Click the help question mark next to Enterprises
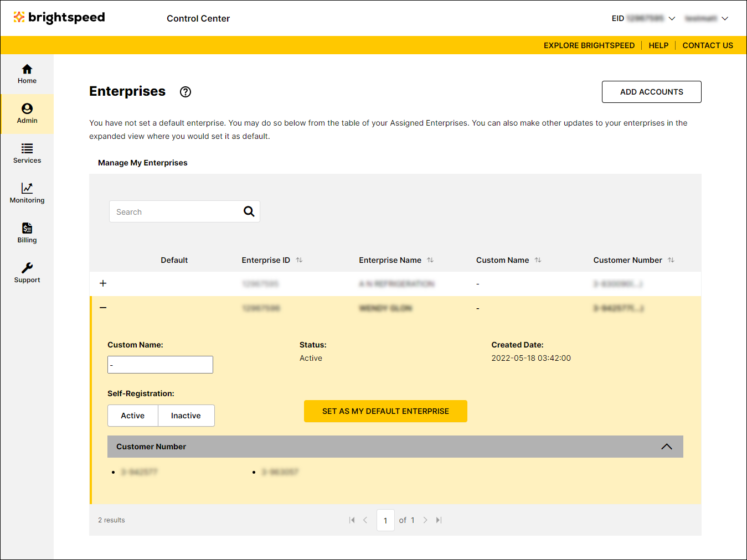 click(x=186, y=92)
